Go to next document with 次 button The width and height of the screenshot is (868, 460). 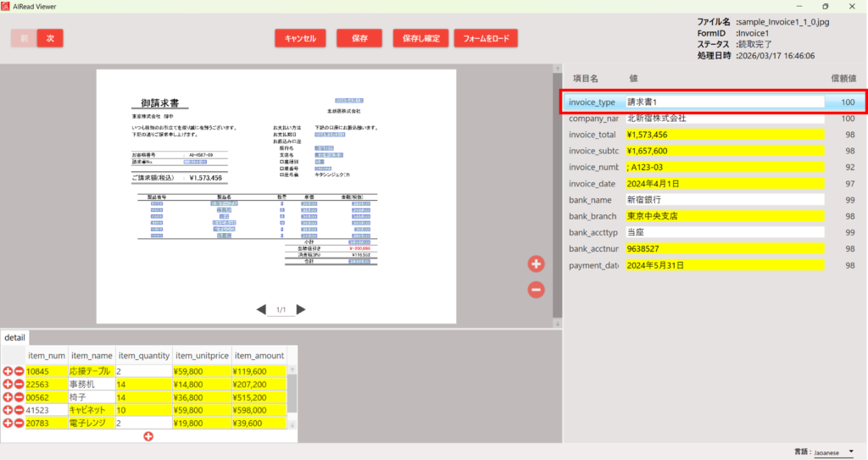50,38
